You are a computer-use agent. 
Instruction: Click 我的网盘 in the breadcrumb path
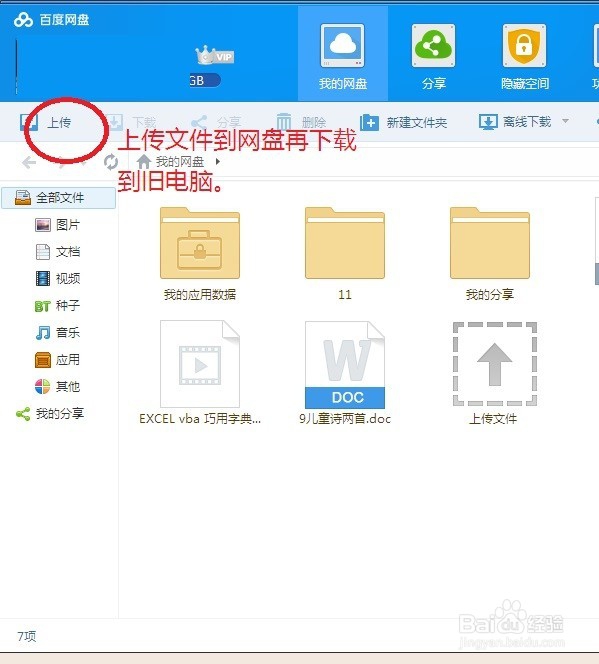pos(180,162)
